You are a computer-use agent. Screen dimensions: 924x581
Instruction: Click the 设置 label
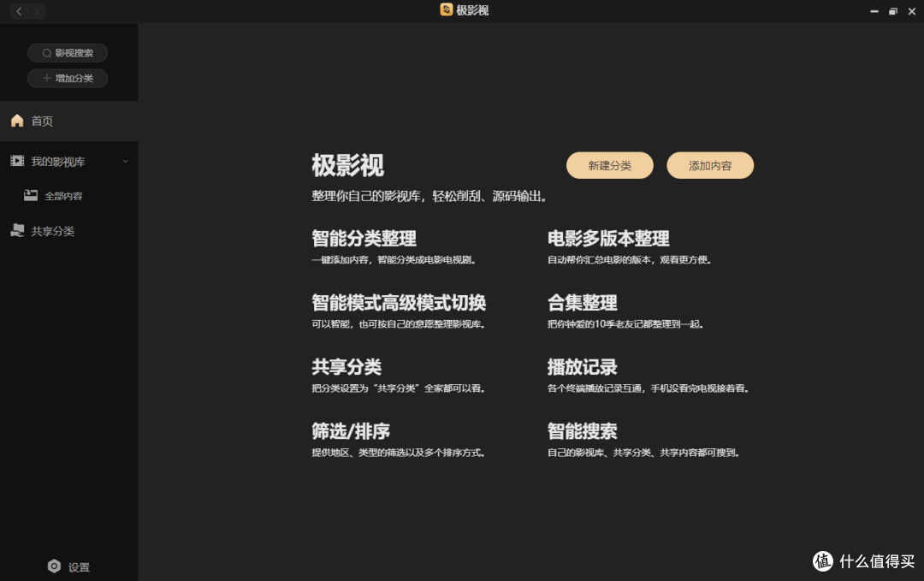79,567
